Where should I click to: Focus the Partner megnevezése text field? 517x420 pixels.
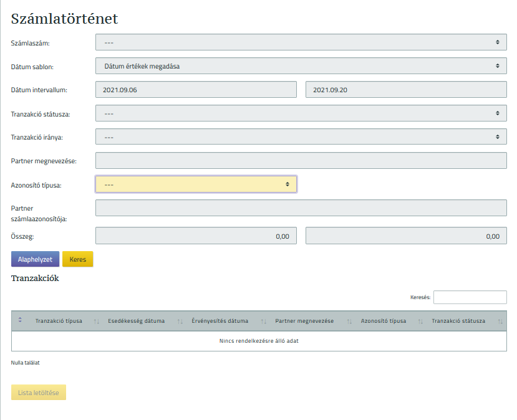pos(301,161)
